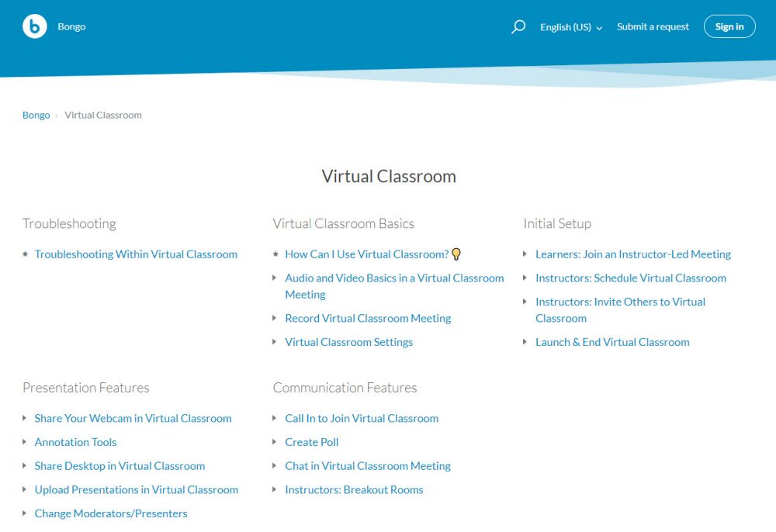The width and height of the screenshot is (776, 532).
Task: Expand the English (US) language dropdown
Action: coord(571,27)
